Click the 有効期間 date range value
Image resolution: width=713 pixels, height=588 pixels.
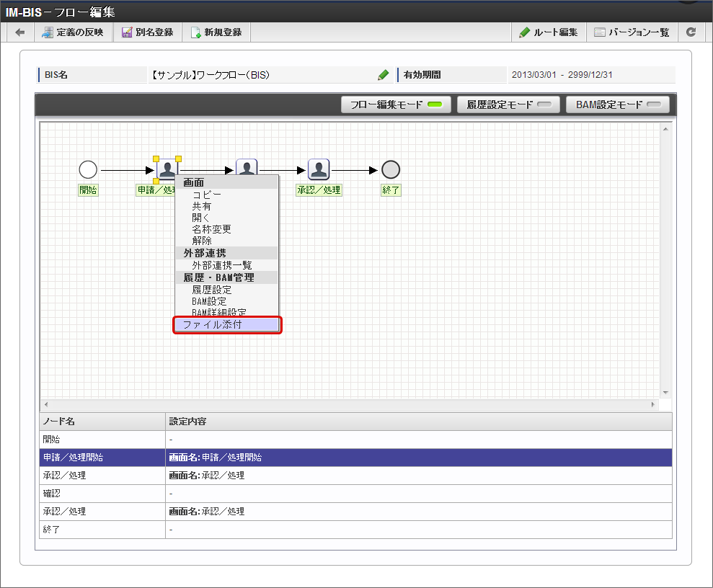(562, 75)
